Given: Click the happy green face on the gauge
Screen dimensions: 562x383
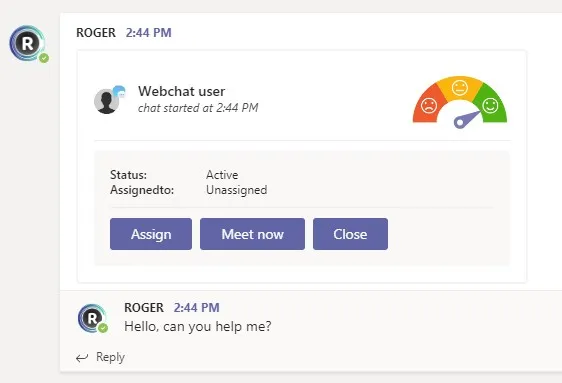Looking at the screenshot, I should (490, 105).
